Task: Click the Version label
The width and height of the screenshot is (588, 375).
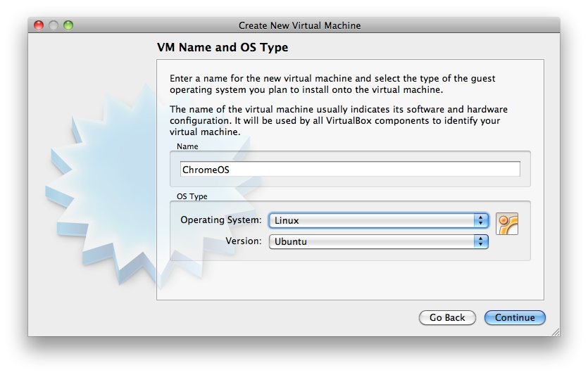Action: 243,241
